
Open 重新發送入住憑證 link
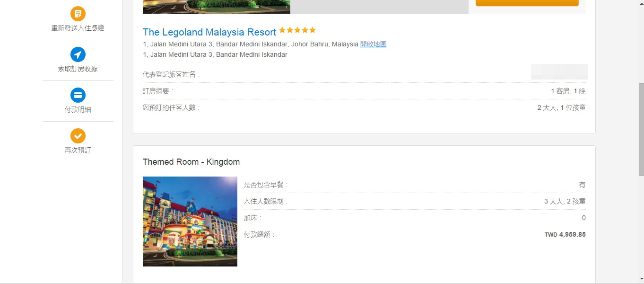pos(78,28)
